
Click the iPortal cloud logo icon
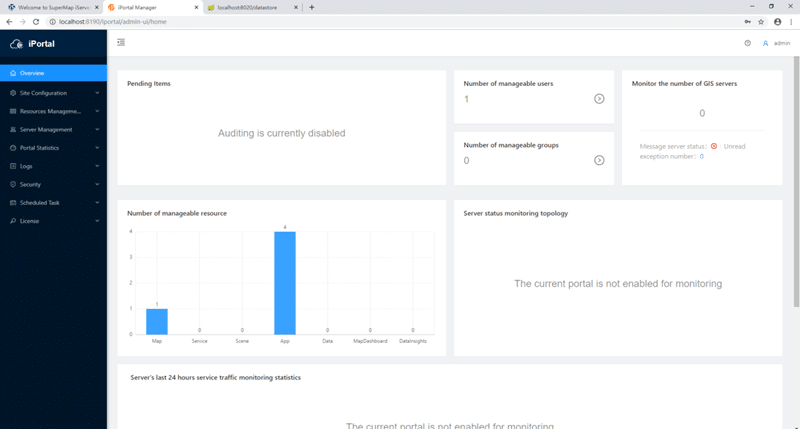tap(16, 44)
